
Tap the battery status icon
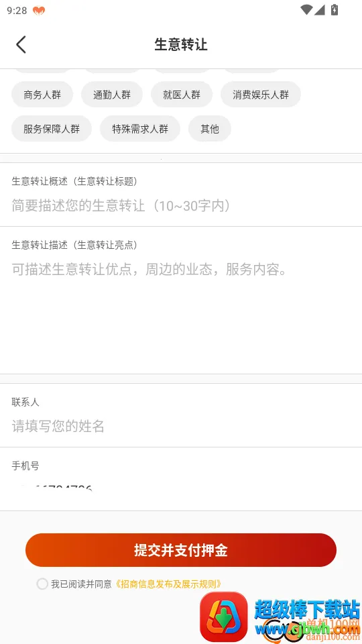[x=335, y=10]
